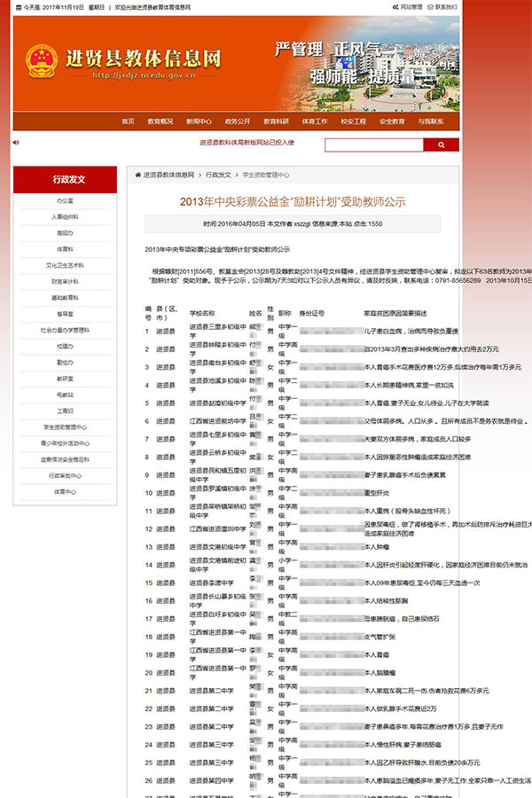
Task: Click the gear icon for 网站管理
Action: [x=395, y=7]
